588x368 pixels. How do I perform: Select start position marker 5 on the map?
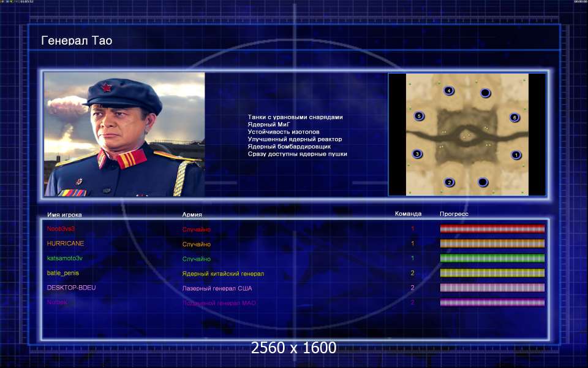(x=419, y=116)
